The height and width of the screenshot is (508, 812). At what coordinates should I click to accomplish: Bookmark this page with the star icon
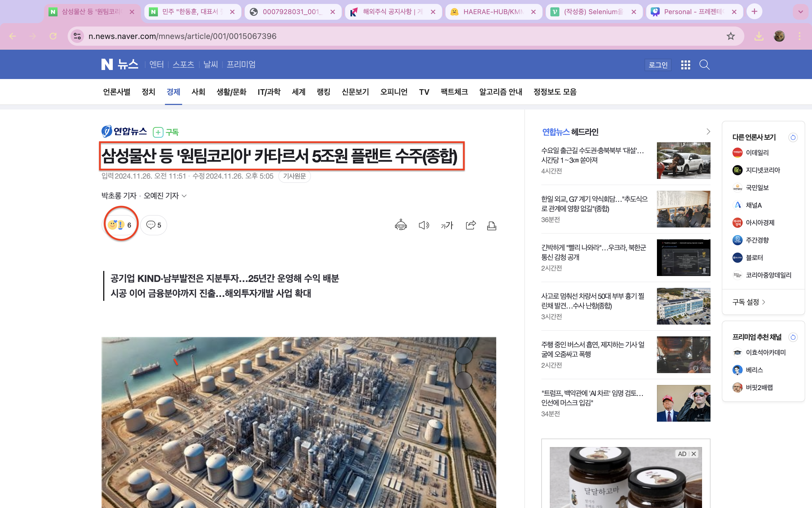click(731, 36)
